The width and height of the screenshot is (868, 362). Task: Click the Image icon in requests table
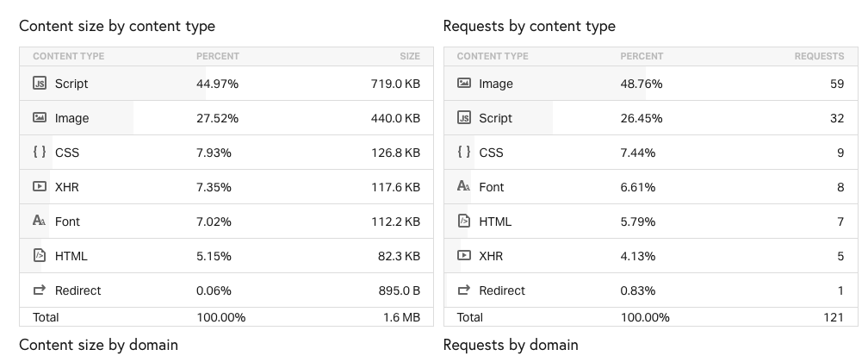[x=464, y=83]
